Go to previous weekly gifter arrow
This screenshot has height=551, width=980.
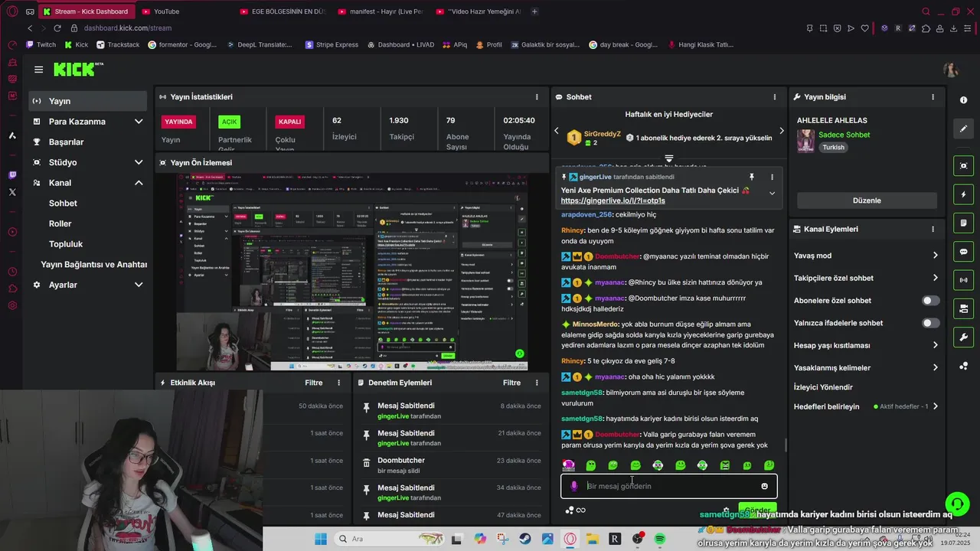point(557,131)
